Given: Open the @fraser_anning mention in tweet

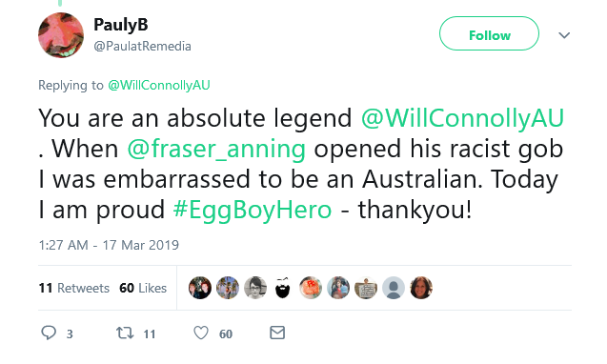Looking at the screenshot, I should 216,149.
